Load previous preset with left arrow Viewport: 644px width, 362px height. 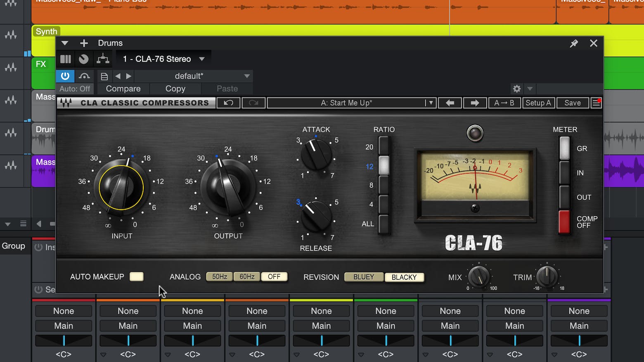coord(450,103)
